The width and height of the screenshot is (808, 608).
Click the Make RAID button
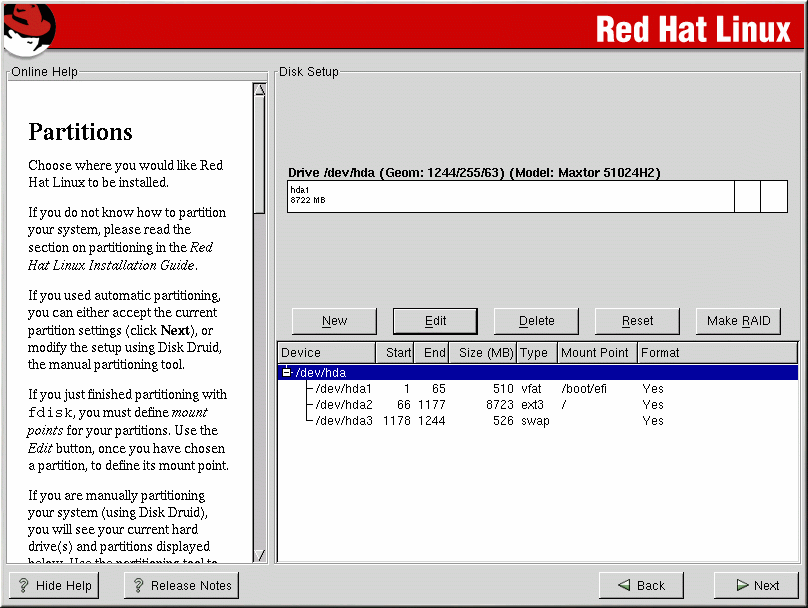pyautogui.click(x=738, y=321)
